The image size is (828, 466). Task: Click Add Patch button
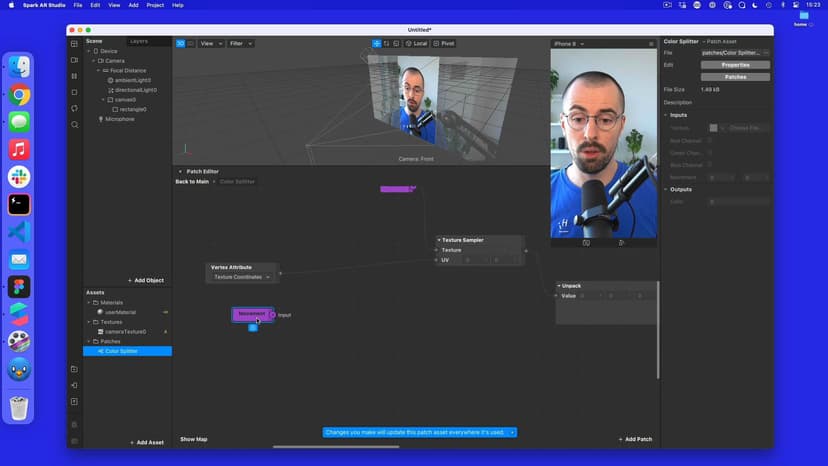[635, 439]
